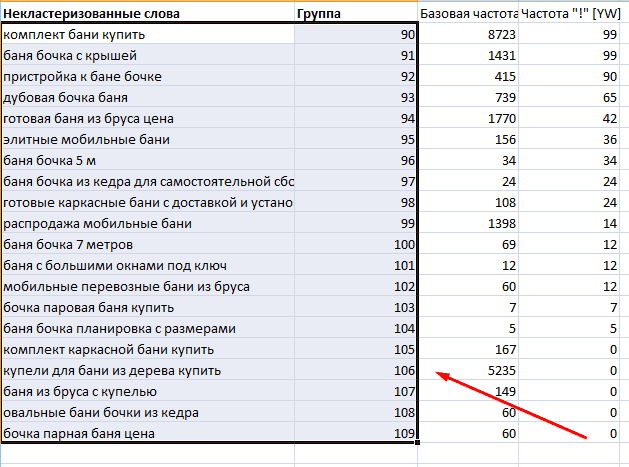Screen dimensions: 629x467
Task: Click cell 'баня бочка из кедра для самостоятельной'
Action: pyautogui.click(x=148, y=181)
